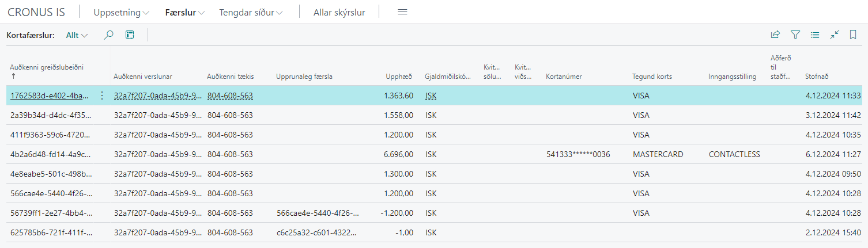The height and width of the screenshot is (248, 868).
Task: Open the filter pane funnel icon
Action: point(795,35)
